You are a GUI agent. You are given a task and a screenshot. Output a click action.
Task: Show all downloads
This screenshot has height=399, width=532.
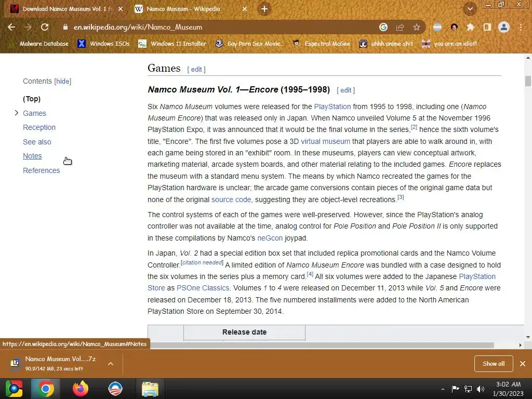494,364
